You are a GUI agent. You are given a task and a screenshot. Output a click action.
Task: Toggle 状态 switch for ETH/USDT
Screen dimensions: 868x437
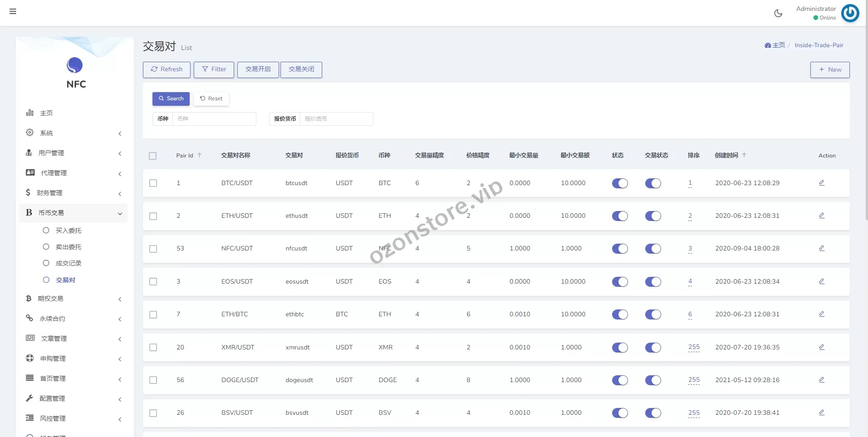tap(620, 216)
